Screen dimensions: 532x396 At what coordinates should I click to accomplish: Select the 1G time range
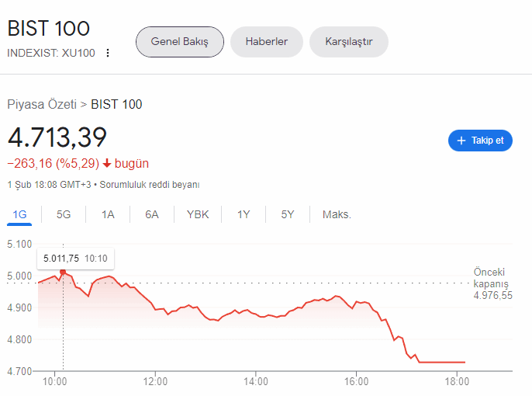[x=19, y=215]
